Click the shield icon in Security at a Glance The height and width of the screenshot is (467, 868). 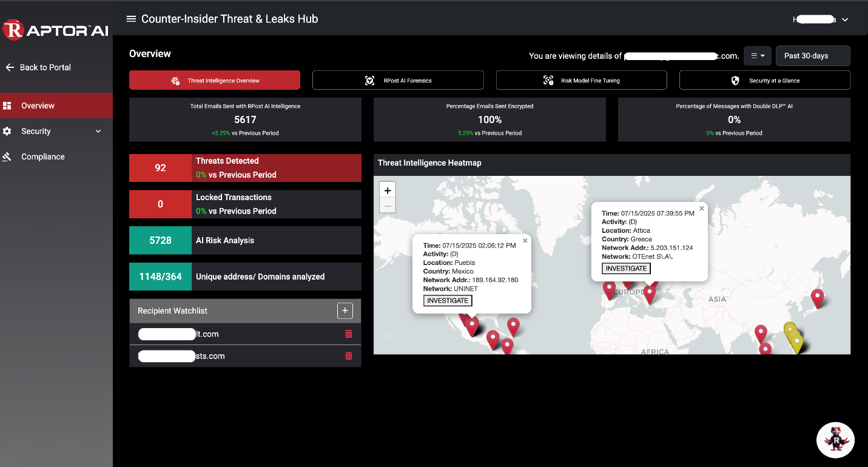coord(735,80)
